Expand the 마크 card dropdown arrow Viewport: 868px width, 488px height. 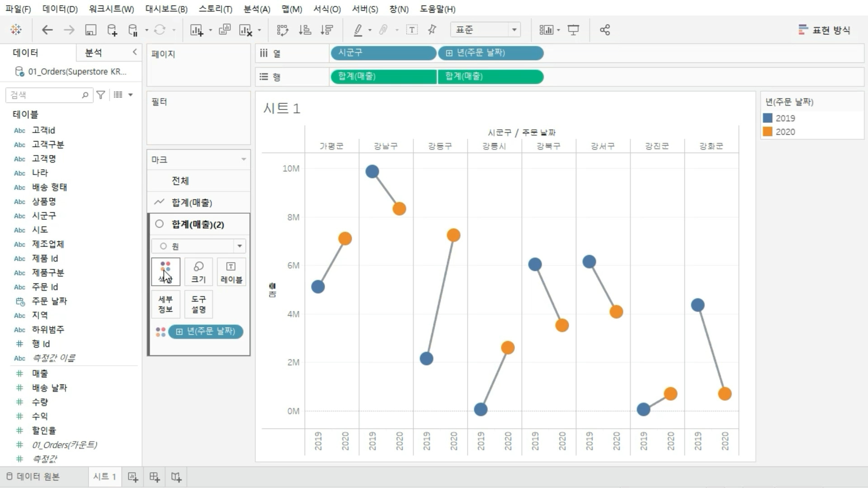pyautogui.click(x=244, y=160)
